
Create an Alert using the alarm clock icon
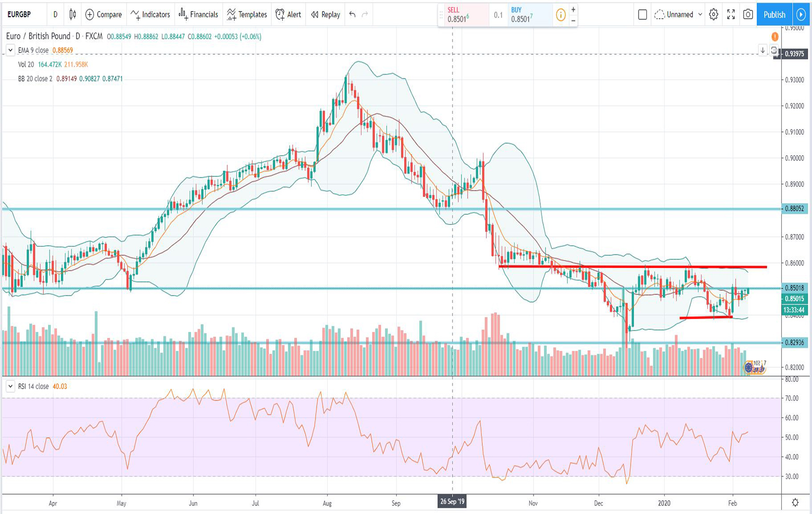click(288, 15)
